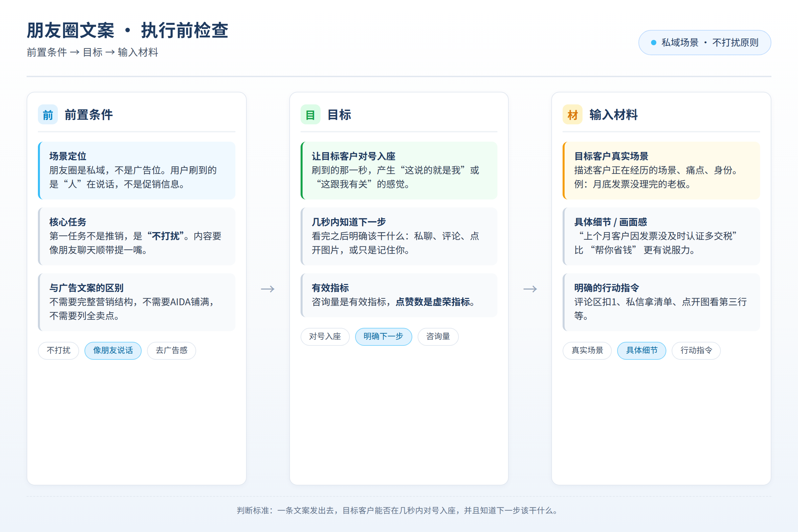Open the 目标客户真实场景 card

coord(661,170)
